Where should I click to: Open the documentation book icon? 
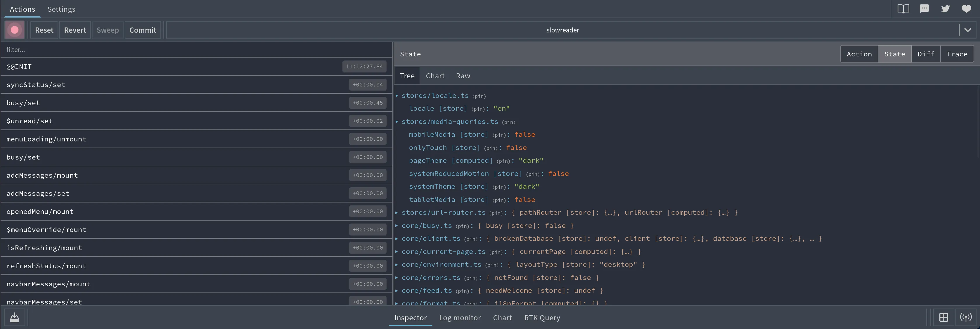click(903, 9)
